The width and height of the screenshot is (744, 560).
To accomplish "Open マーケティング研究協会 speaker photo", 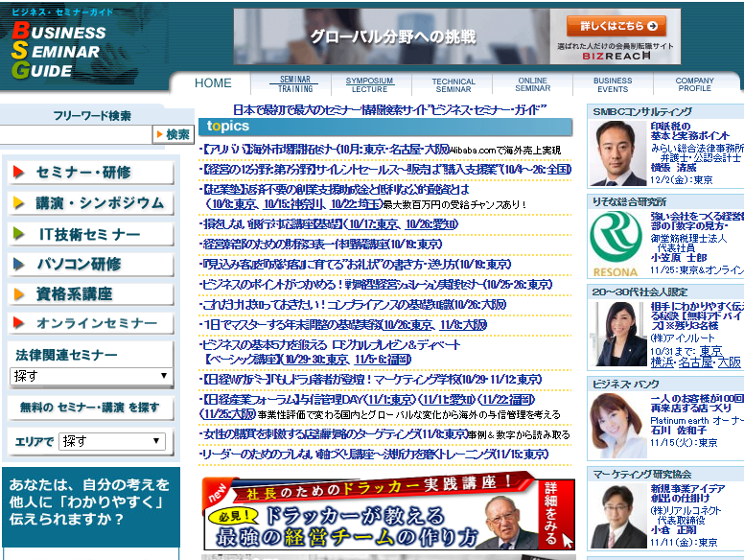I will [617, 516].
